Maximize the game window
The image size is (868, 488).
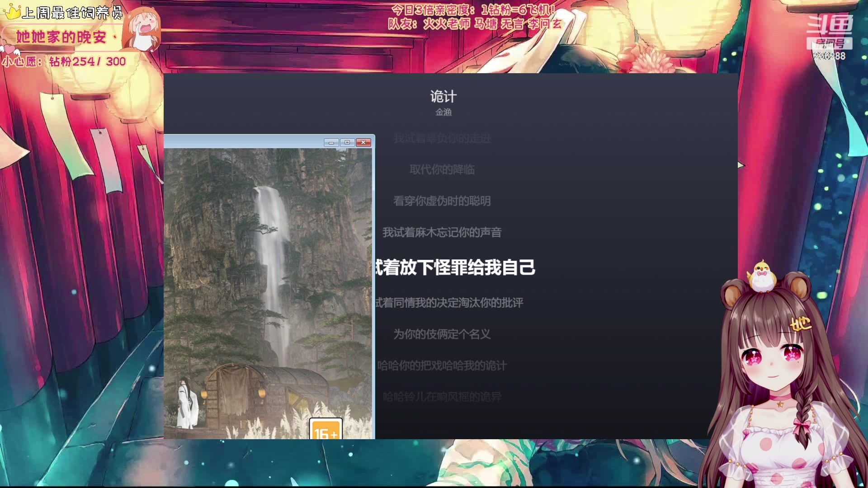pos(347,142)
